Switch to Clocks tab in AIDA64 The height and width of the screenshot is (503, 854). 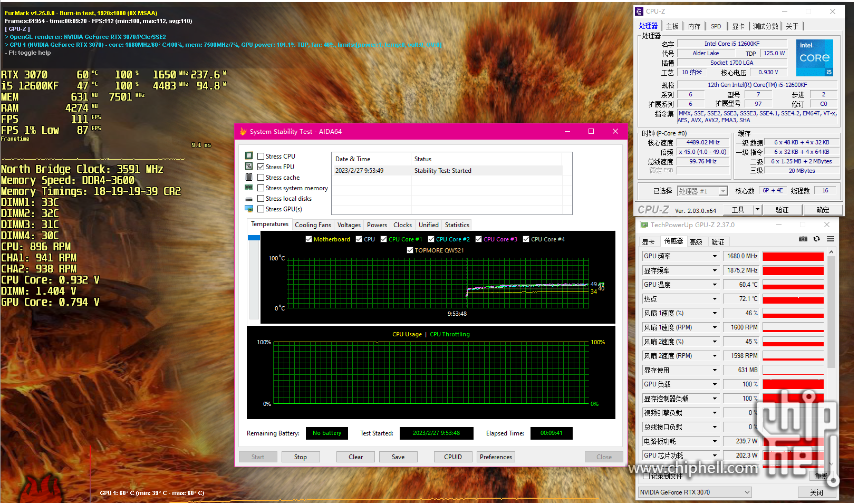coord(402,224)
